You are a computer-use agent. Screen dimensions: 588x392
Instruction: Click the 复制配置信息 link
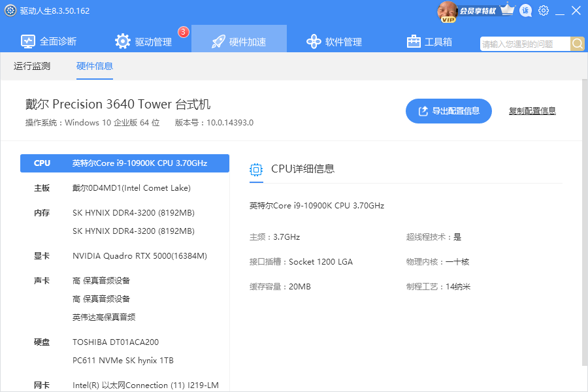532,111
